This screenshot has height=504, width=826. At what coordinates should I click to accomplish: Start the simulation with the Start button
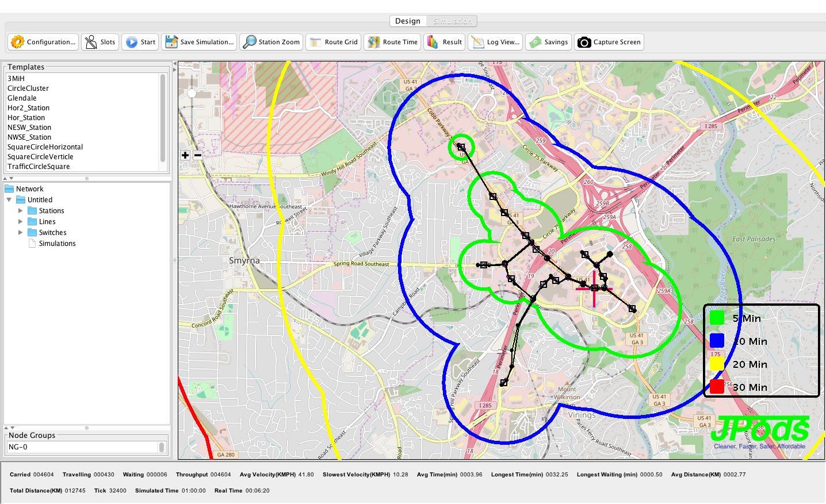click(141, 42)
